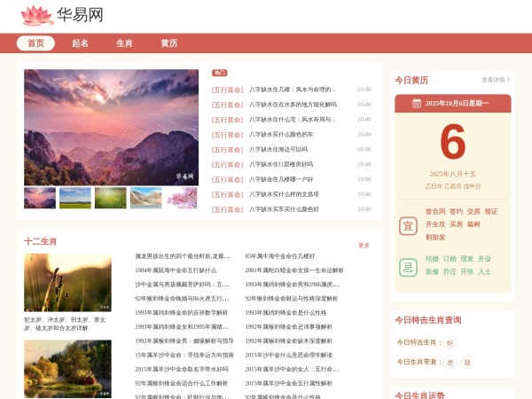Open 犯太岁、冲太岁、刑太岁 caption link
Image resolution: width=532 pixels, height=399 pixels.
pyautogui.click(x=65, y=324)
